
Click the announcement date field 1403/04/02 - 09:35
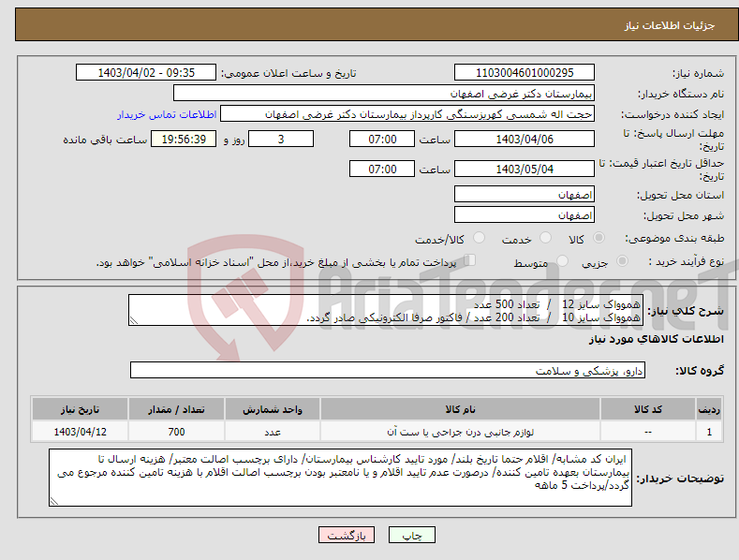(146, 73)
